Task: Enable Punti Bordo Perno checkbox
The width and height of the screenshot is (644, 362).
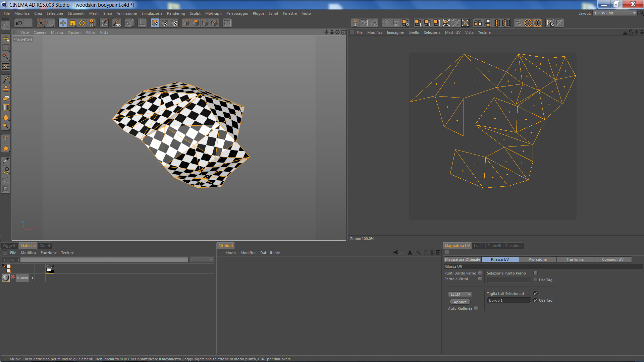Action: pyautogui.click(x=480, y=273)
